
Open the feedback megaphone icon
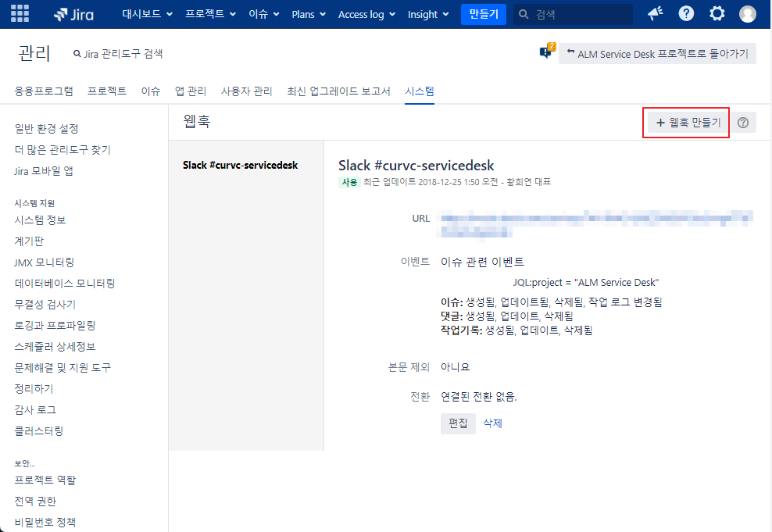tap(656, 14)
